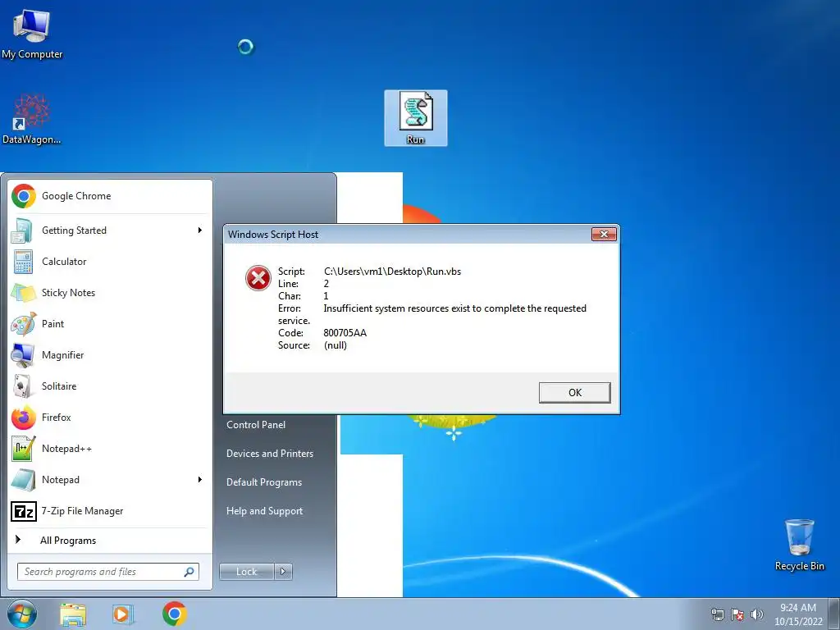Open Chrome from the taskbar

[x=175, y=614]
